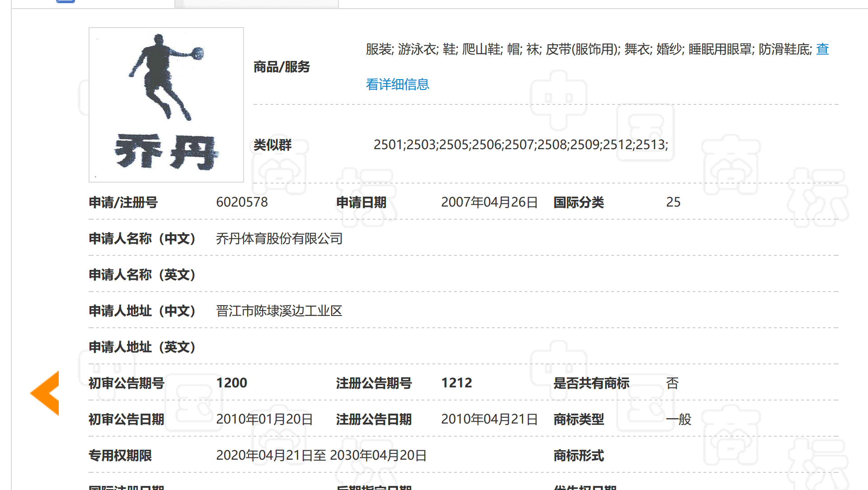The height and width of the screenshot is (490, 868).
Task: Open the 查看详细信息 link for goods and services
Action: click(x=398, y=84)
